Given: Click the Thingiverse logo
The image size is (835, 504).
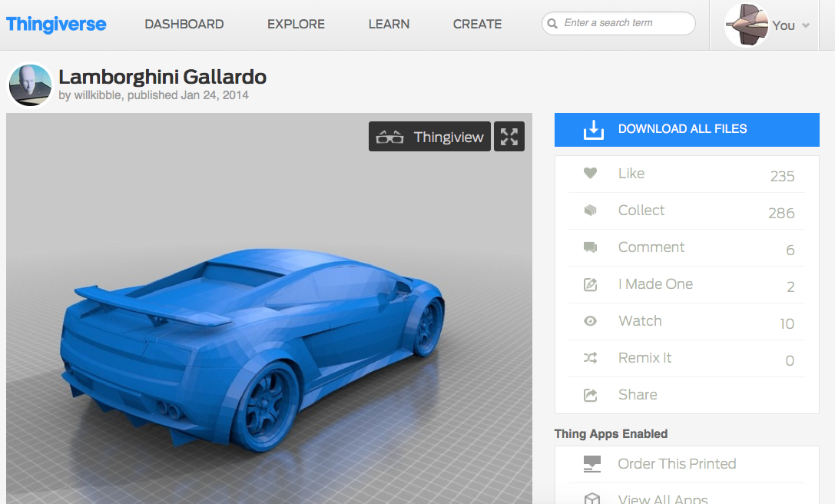Looking at the screenshot, I should pyautogui.click(x=56, y=25).
